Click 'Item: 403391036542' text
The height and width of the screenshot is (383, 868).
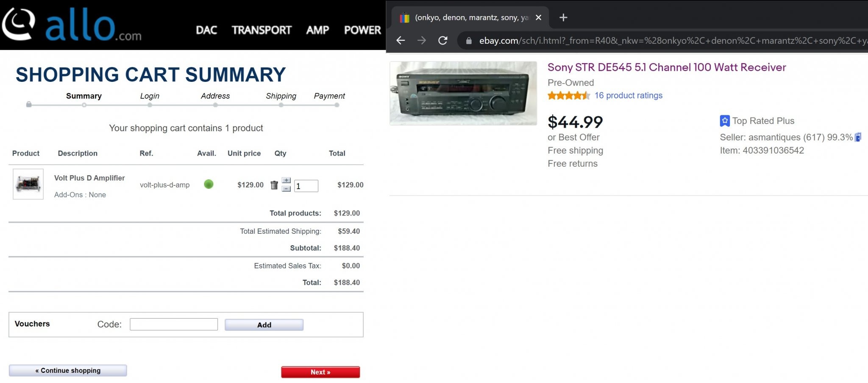pos(762,151)
